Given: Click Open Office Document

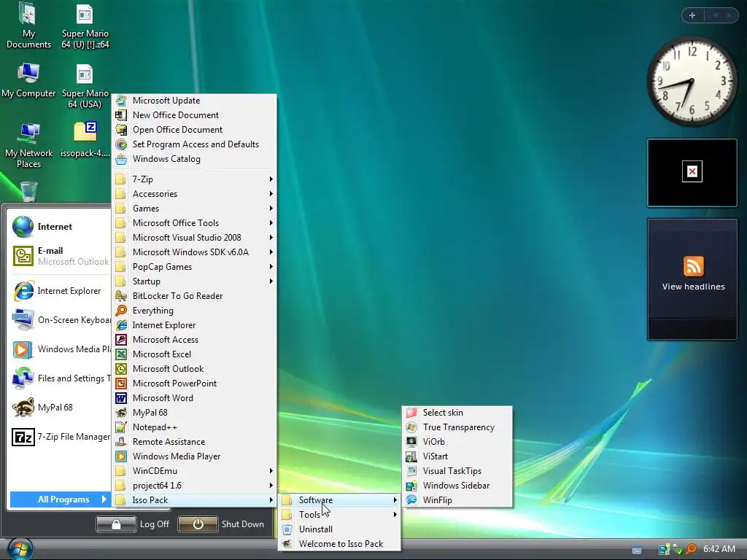Looking at the screenshot, I should pyautogui.click(x=194, y=130).
